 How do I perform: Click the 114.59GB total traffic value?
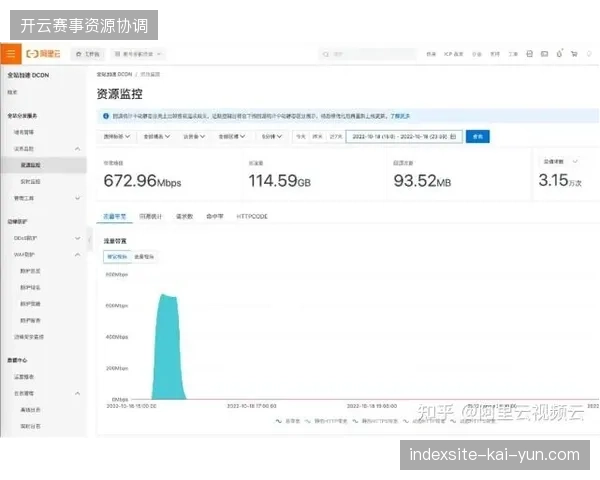(279, 181)
